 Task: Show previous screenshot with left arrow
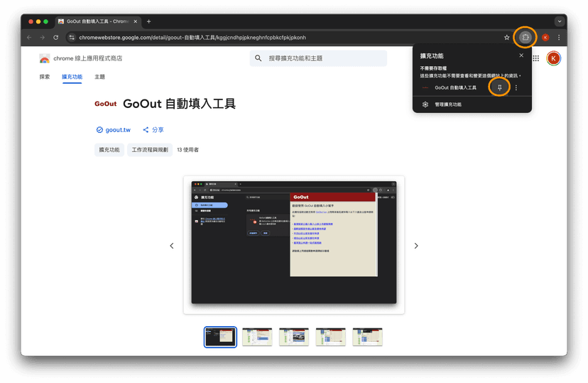[172, 246]
